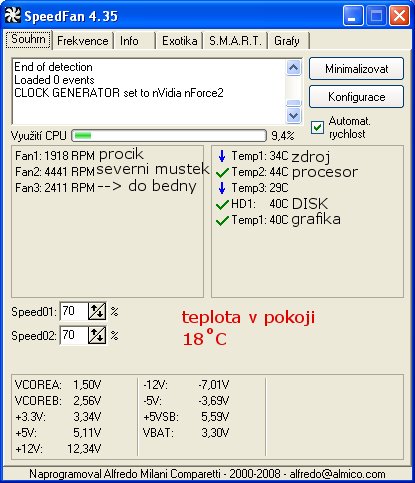Click the Speed01 up/down arrows spinner

[x=97, y=311]
